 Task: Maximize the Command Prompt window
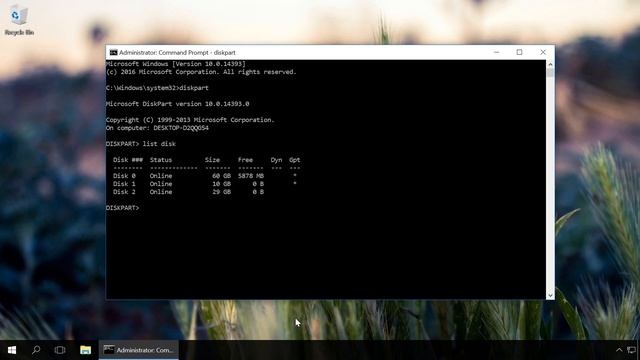pyautogui.click(x=519, y=52)
